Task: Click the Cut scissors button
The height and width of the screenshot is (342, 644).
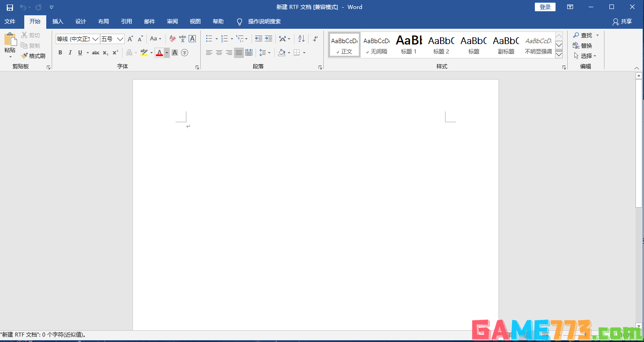Action: click(31, 35)
